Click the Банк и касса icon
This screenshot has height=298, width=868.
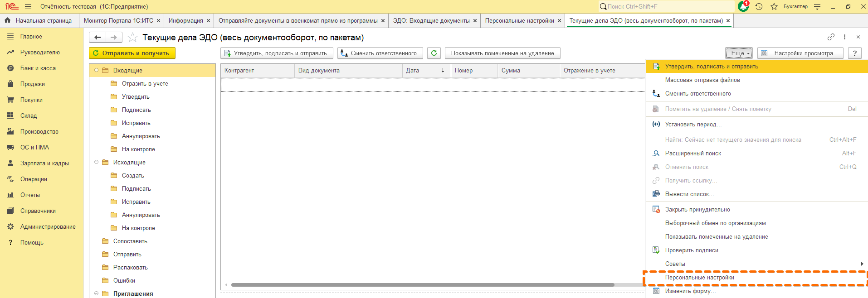point(10,68)
